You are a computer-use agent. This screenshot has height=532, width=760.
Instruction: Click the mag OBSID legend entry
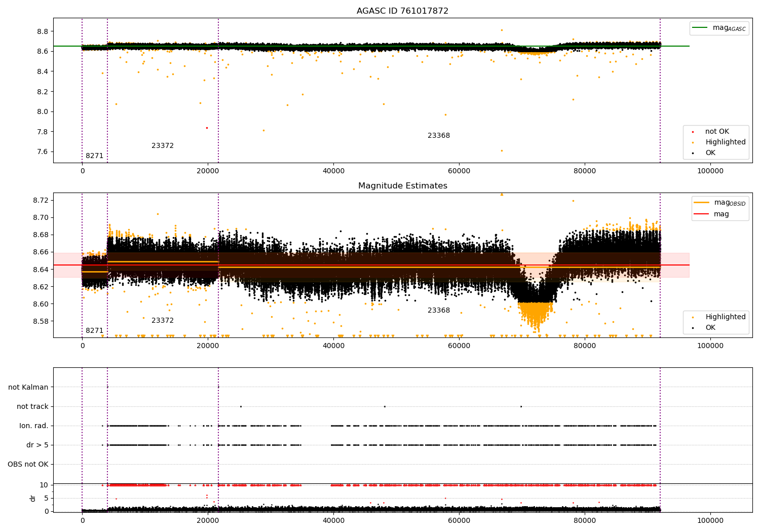(719, 203)
